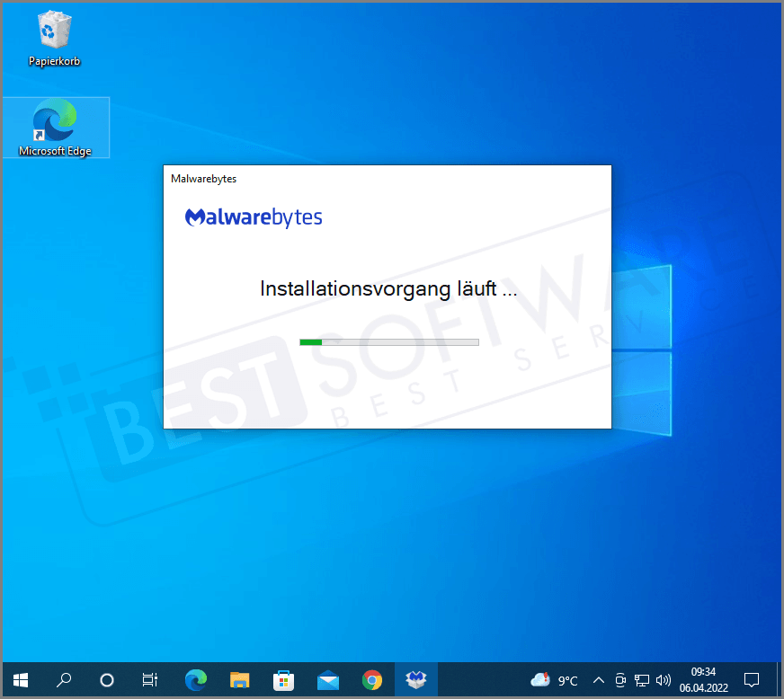Open the Microsoft Store from the taskbar

click(283, 680)
